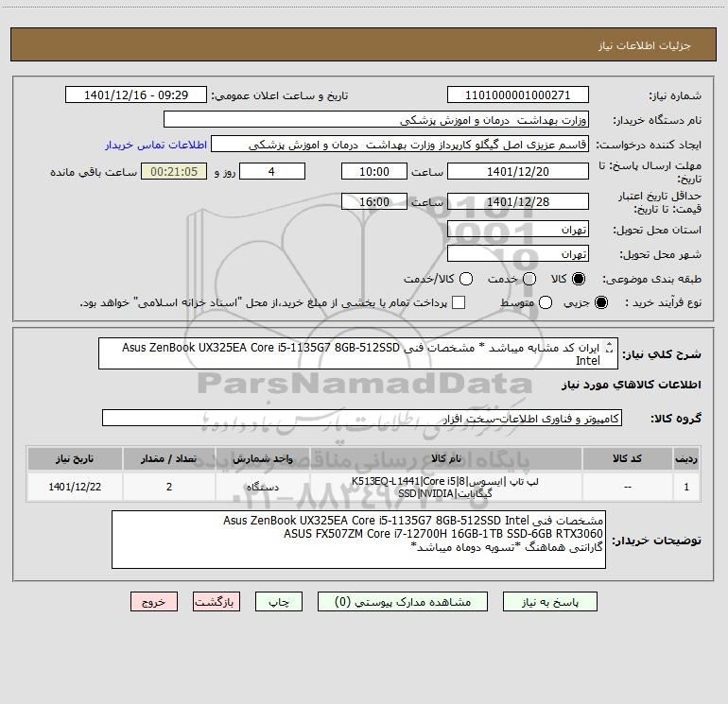Click the نام کالا column header

[x=445, y=458]
